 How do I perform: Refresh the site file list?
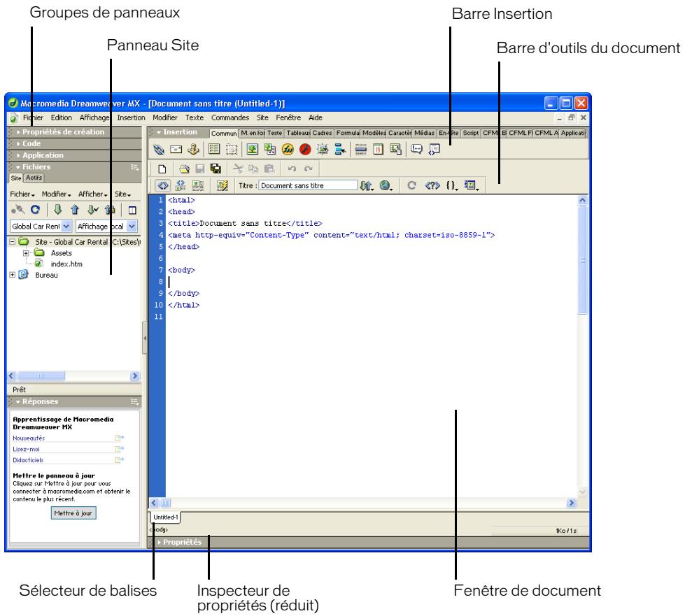click(x=36, y=210)
